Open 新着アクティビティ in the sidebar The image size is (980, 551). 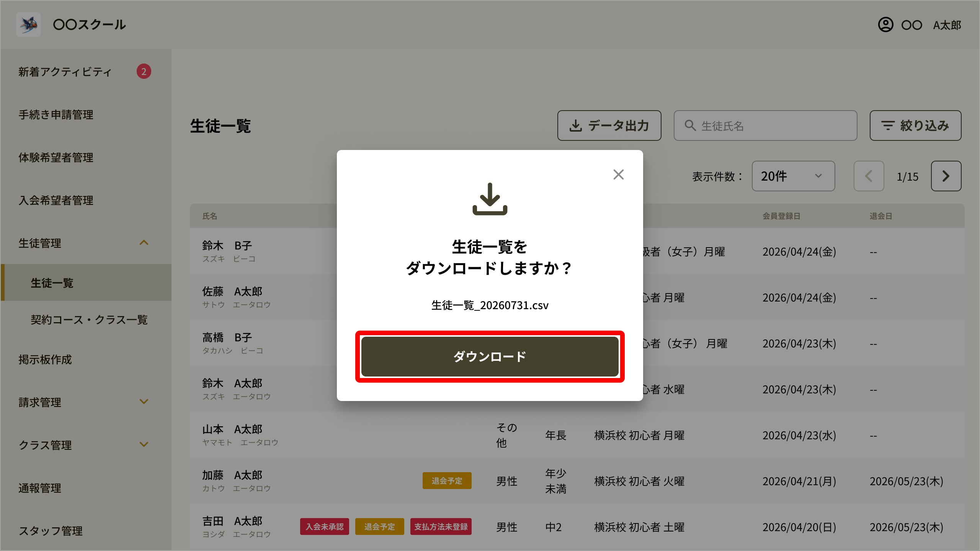(x=65, y=72)
